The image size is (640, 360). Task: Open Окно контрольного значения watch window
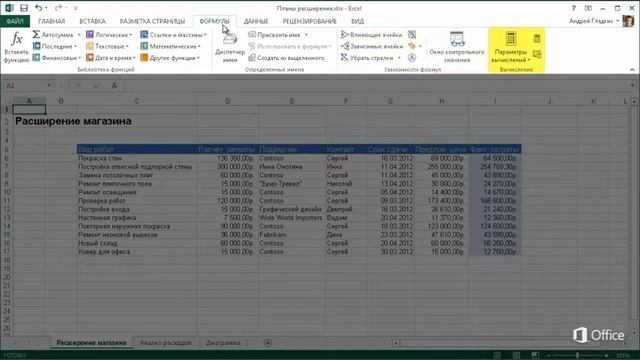[457, 47]
